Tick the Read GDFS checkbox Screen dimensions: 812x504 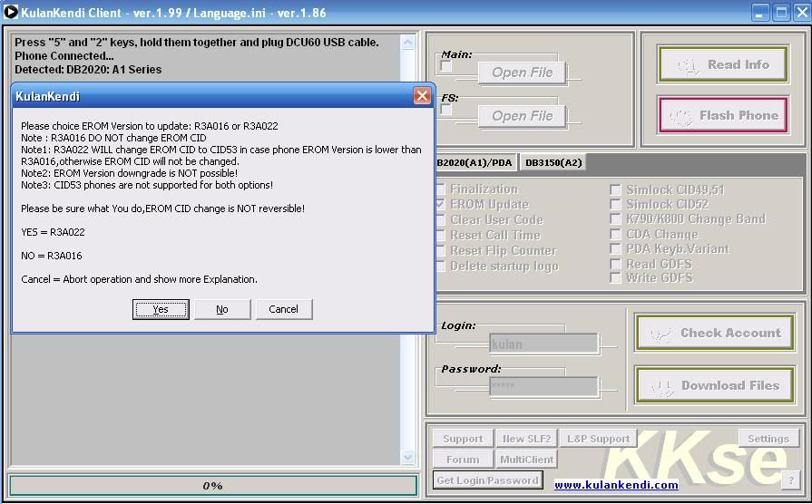[x=615, y=264]
